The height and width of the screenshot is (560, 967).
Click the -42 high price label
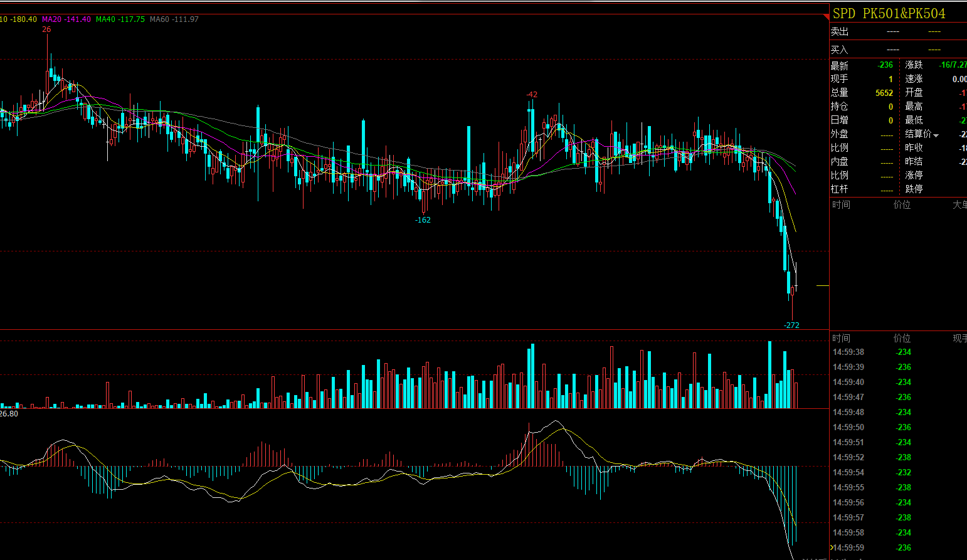click(x=532, y=95)
